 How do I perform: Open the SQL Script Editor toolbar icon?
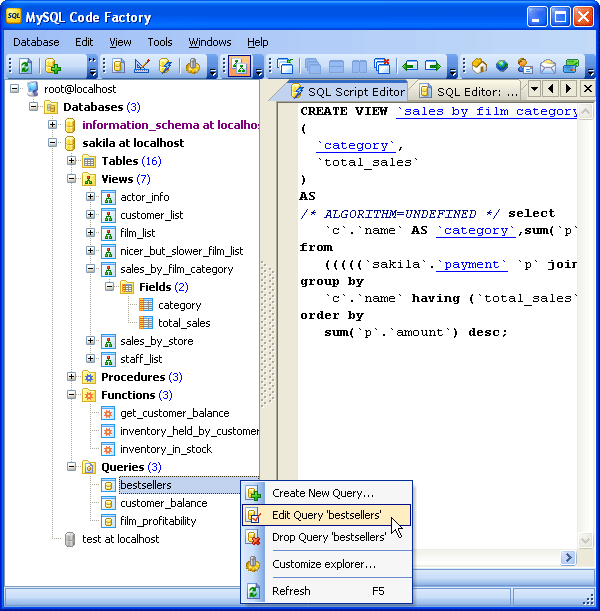165,66
